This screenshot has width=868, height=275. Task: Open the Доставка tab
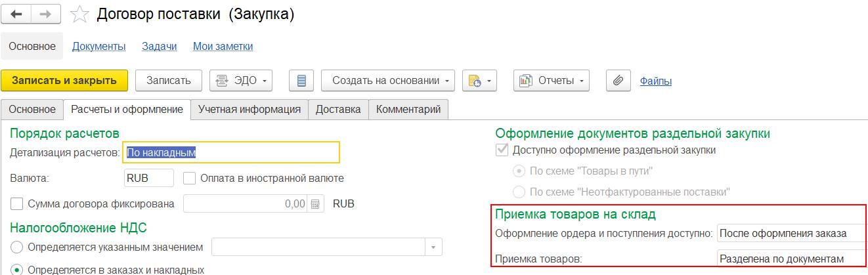(x=338, y=110)
